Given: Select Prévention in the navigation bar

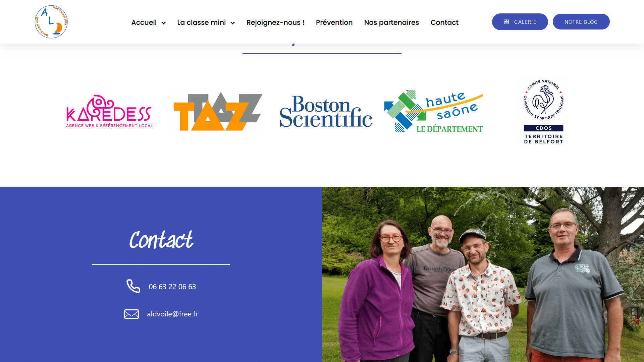Looking at the screenshot, I should tap(334, 22).
